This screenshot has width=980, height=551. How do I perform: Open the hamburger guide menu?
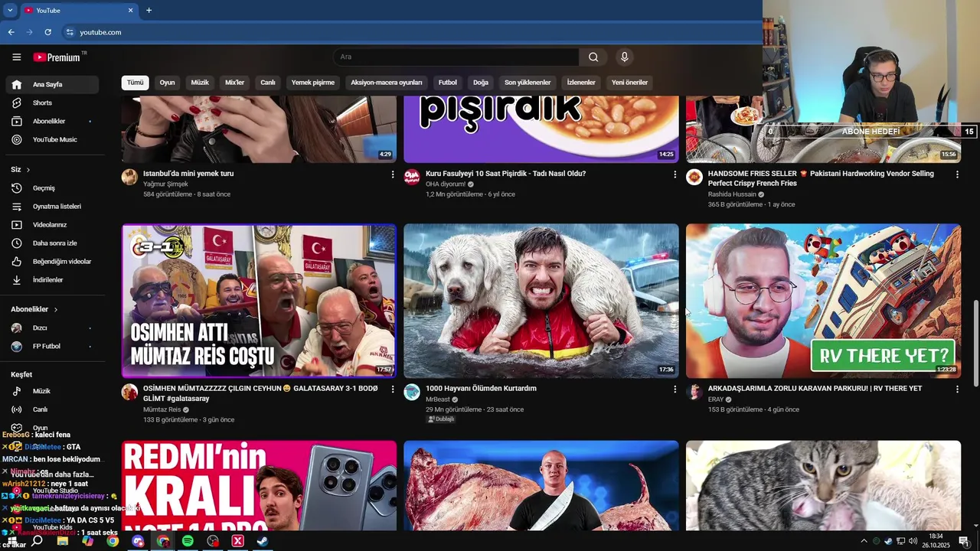tap(16, 57)
